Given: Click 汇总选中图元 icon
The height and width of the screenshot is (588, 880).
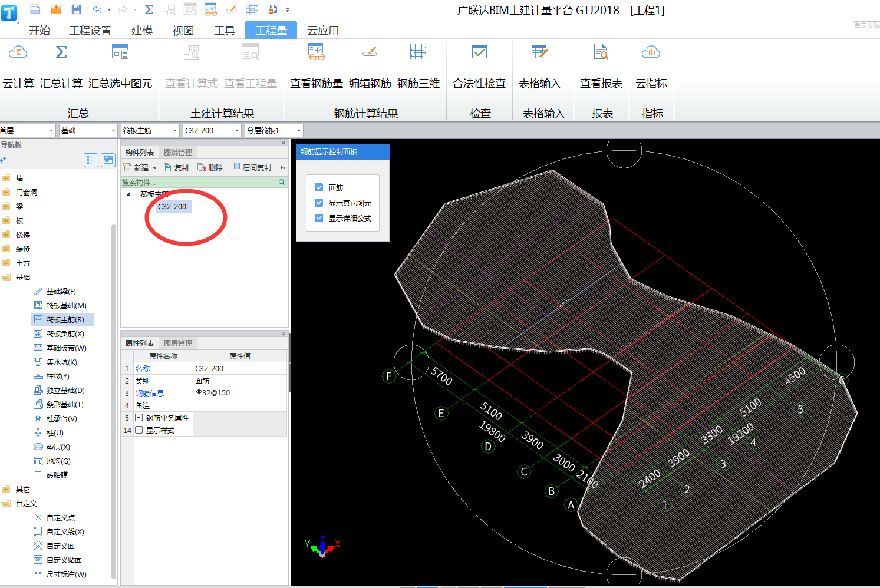Looking at the screenshot, I should pos(120,52).
